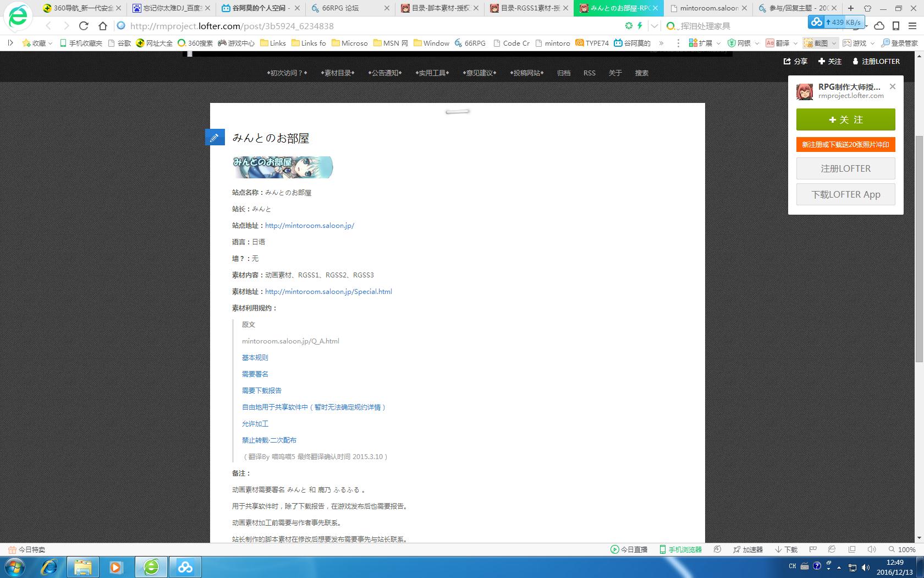
Task: Click the green + 关注 follow button
Action: pyautogui.click(x=846, y=119)
